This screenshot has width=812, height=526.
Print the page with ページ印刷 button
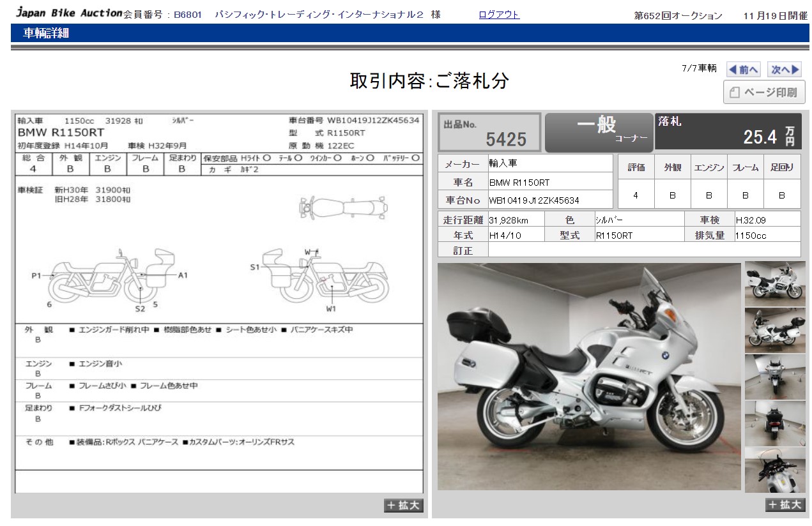tap(764, 93)
